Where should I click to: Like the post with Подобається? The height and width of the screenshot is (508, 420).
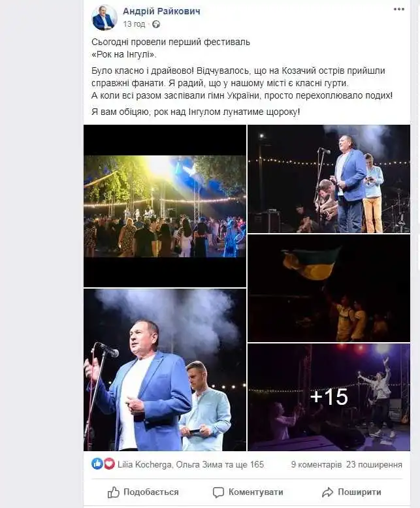(x=143, y=492)
